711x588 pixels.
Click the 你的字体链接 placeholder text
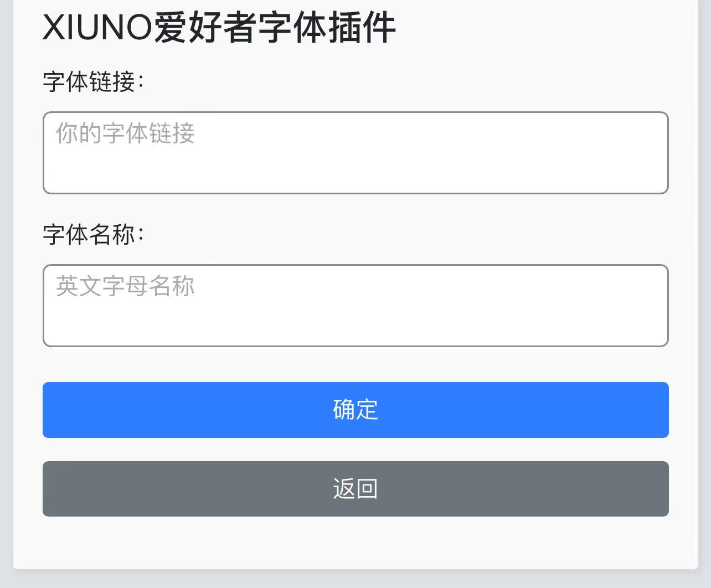[125, 133]
